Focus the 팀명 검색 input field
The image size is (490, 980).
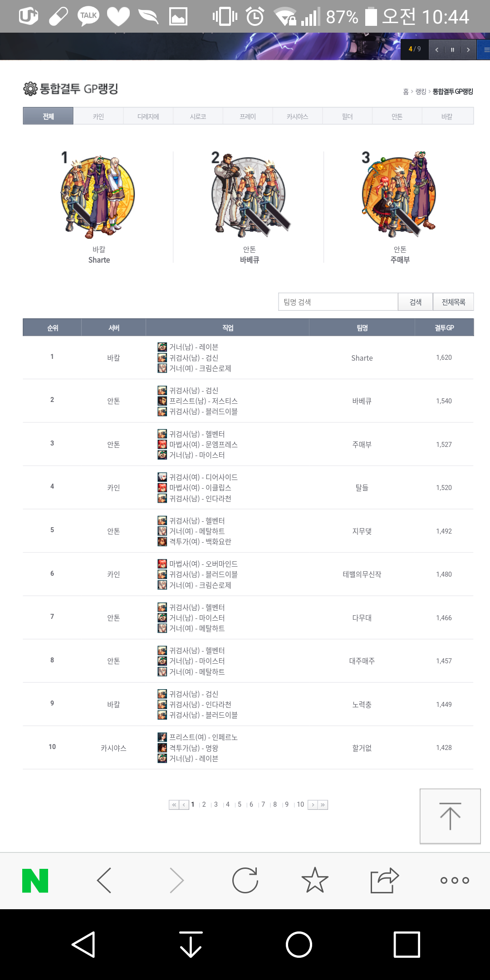tap(338, 302)
